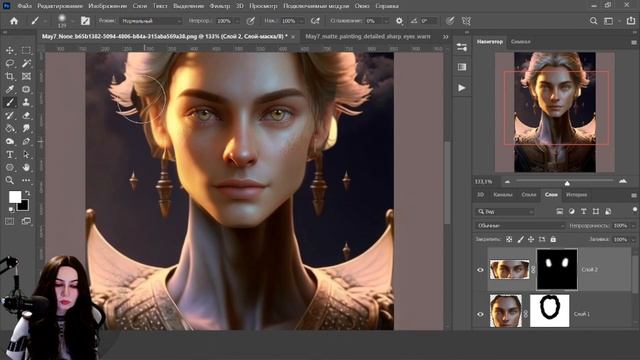
Task: Open the blend mode Обычные dropdown
Action: click(520, 225)
